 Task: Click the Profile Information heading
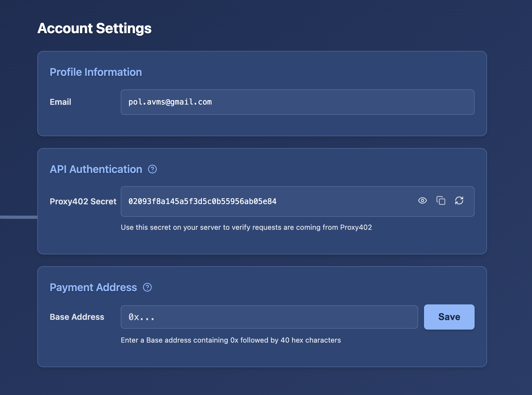(96, 72)
